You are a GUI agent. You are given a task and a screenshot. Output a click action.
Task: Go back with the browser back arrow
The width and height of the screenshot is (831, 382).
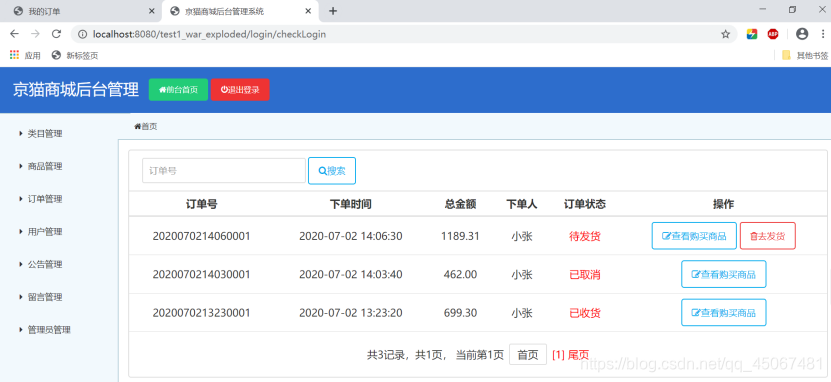[14, 34]
